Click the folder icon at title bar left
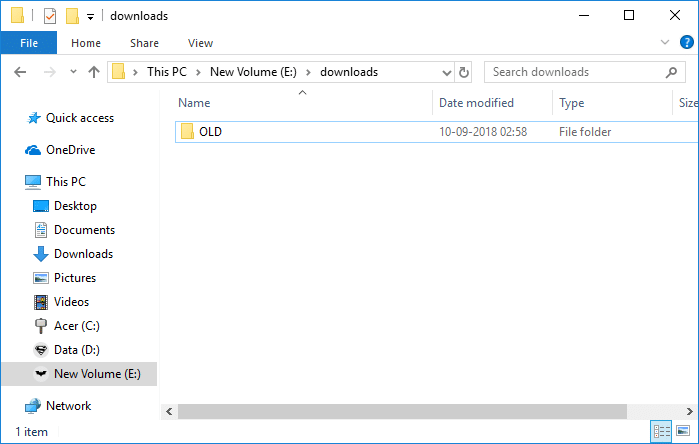 pos(17,15)
